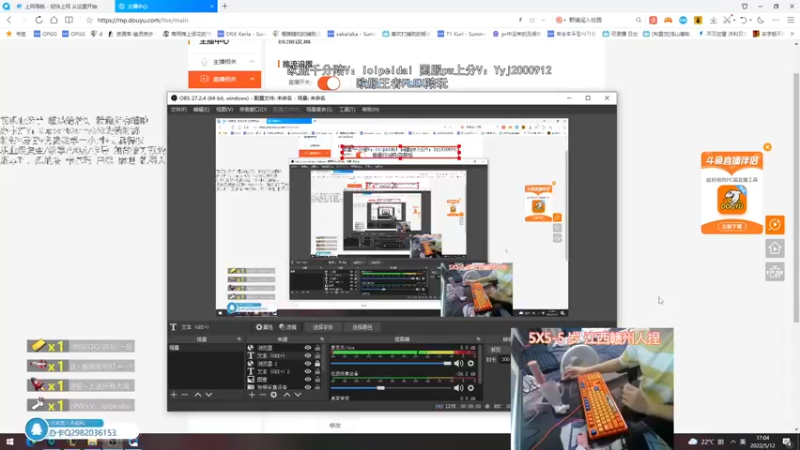Toggle the orange live stream switch on Douyu page

329,83
